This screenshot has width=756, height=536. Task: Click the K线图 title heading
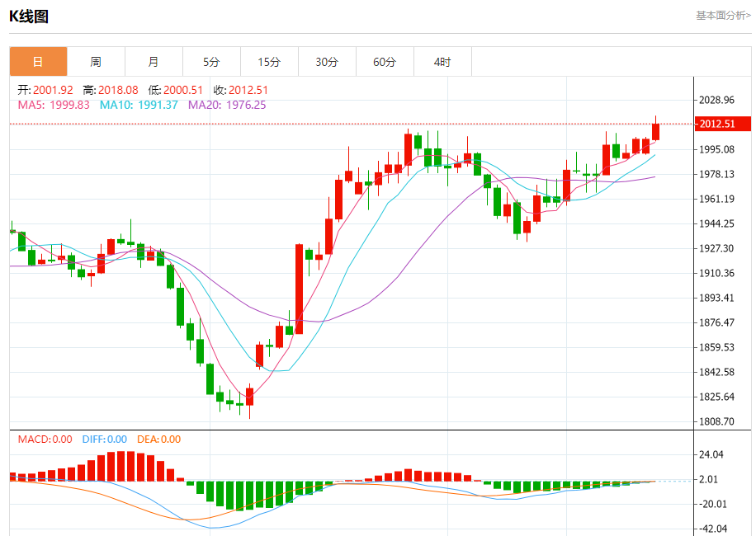pyautogui.click(x=29, y=16)
